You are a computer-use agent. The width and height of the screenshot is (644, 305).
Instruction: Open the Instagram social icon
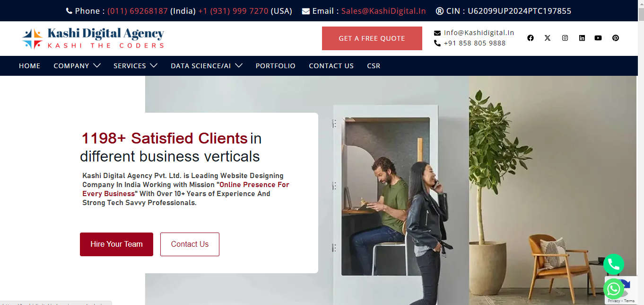(565, 38)
